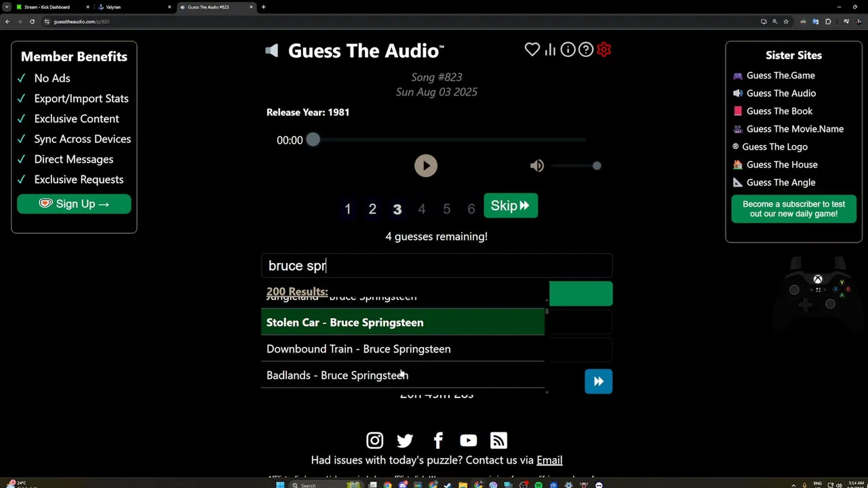Open the browser profile avatar
This screenshot has width=868, height=488.
pos(859,22)
